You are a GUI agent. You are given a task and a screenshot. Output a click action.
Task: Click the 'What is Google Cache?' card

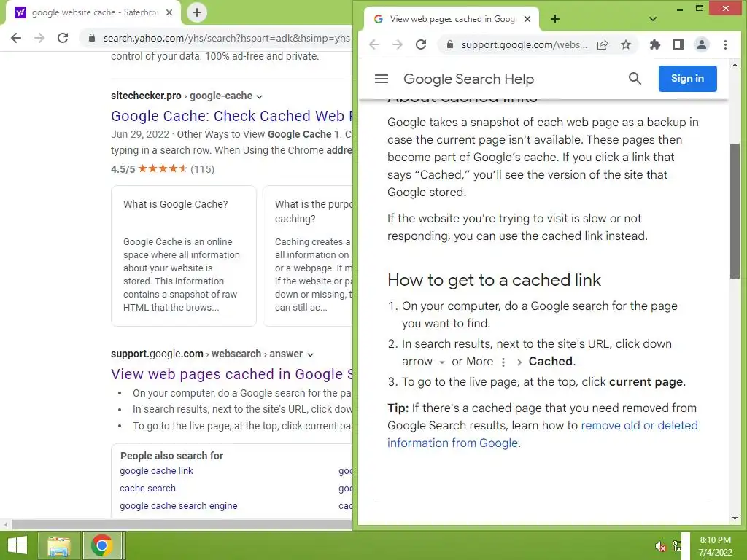coord(184,256)
